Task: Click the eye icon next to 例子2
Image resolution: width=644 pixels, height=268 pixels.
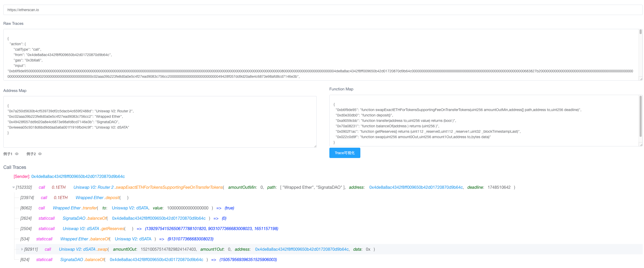Action: tap(40, 154)
